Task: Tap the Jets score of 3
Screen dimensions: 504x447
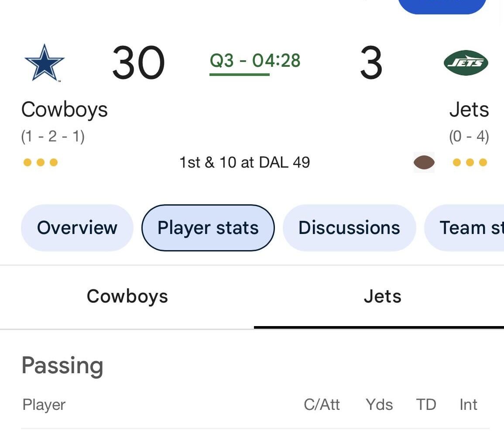Action: [371, 63]
